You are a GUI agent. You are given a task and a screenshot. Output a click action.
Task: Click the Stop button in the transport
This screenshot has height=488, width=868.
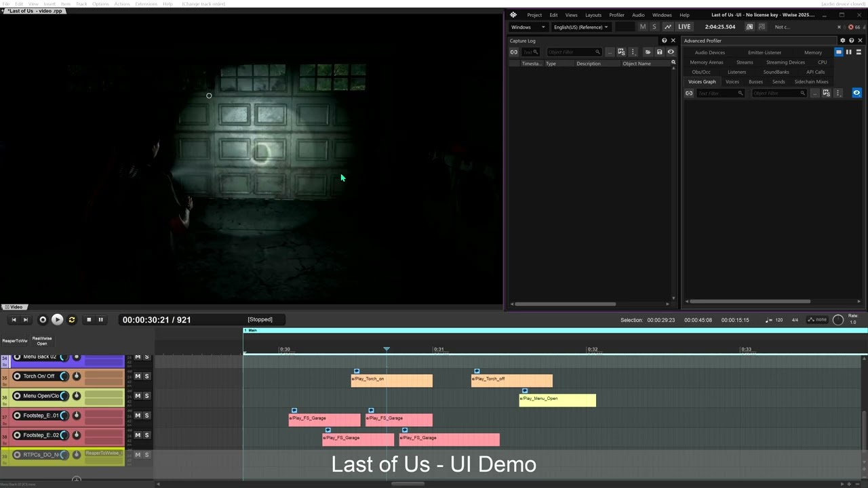click(x=88, y=320)
